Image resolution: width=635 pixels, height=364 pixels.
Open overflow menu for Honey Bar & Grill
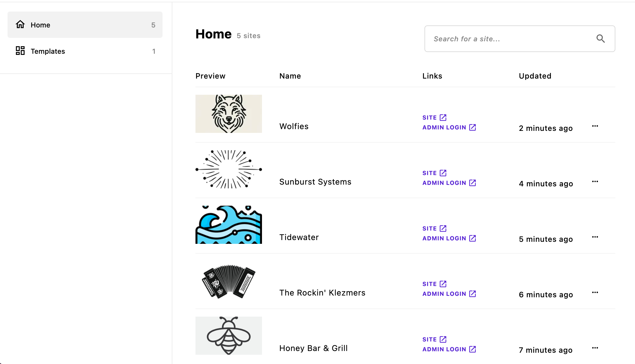(x=595, y=348)
